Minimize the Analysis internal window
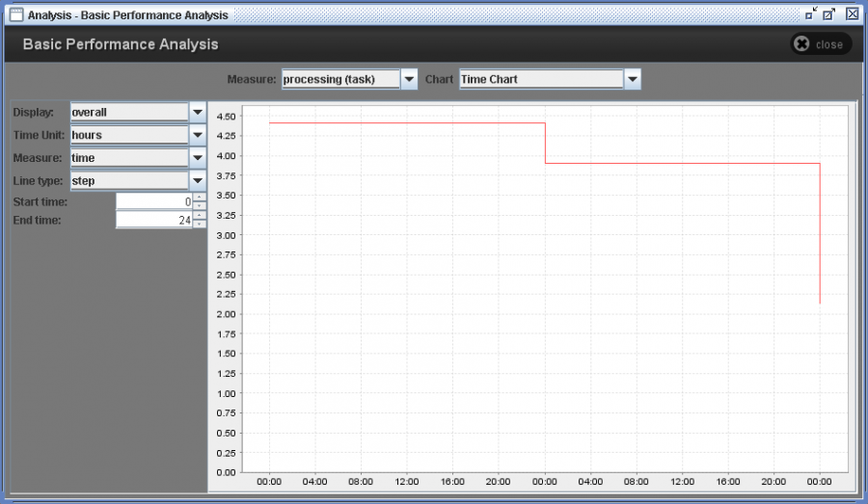The width and height of the screenshot is (868, 504). click(811, 14)
